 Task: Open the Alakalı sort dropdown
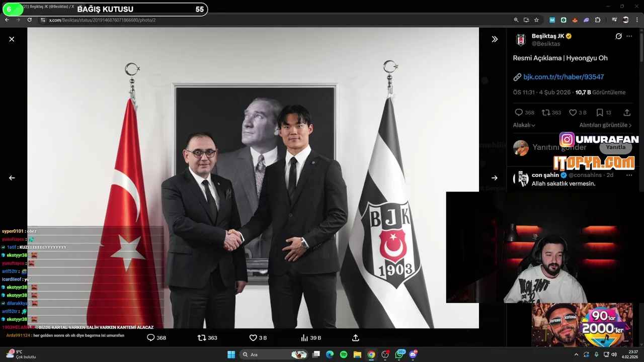(524, 125)
